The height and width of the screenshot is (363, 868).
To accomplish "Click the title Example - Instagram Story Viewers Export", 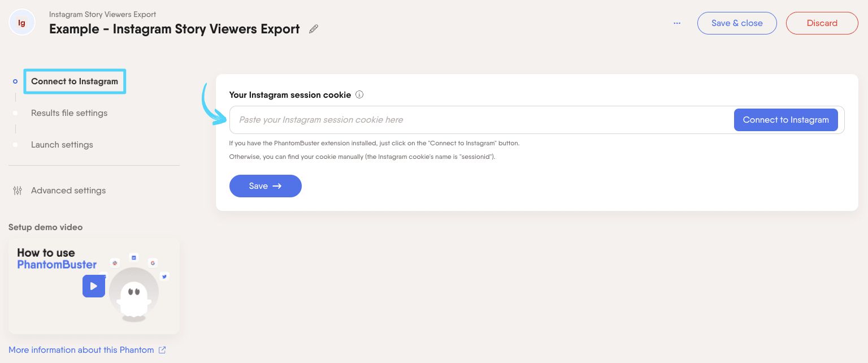I will tap(175, 29).
